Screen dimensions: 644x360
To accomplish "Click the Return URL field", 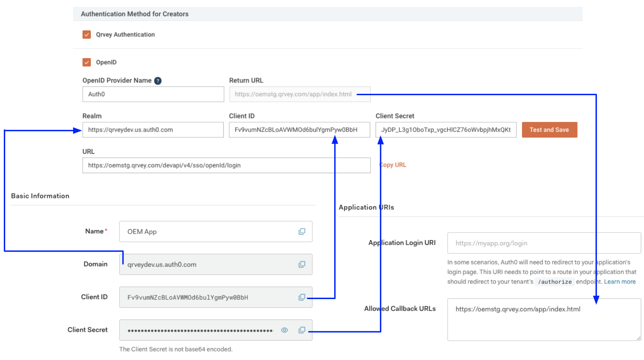I will tap(300, 94).
